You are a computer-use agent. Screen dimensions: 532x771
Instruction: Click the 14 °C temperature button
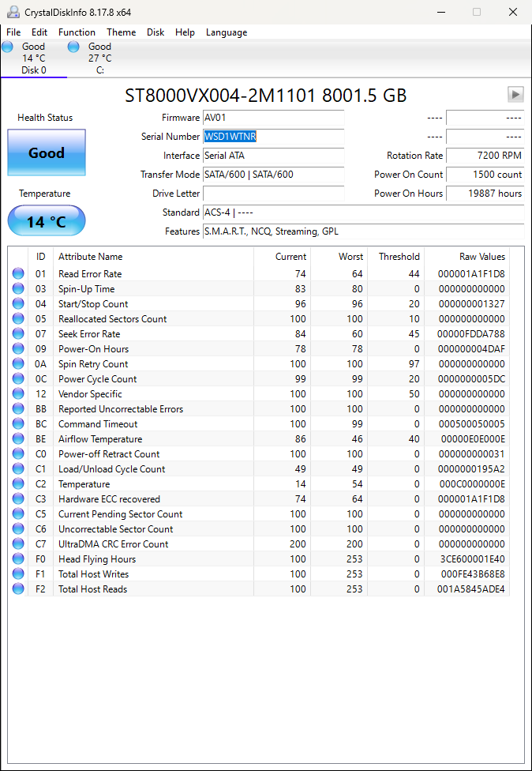tap(47, 221)
